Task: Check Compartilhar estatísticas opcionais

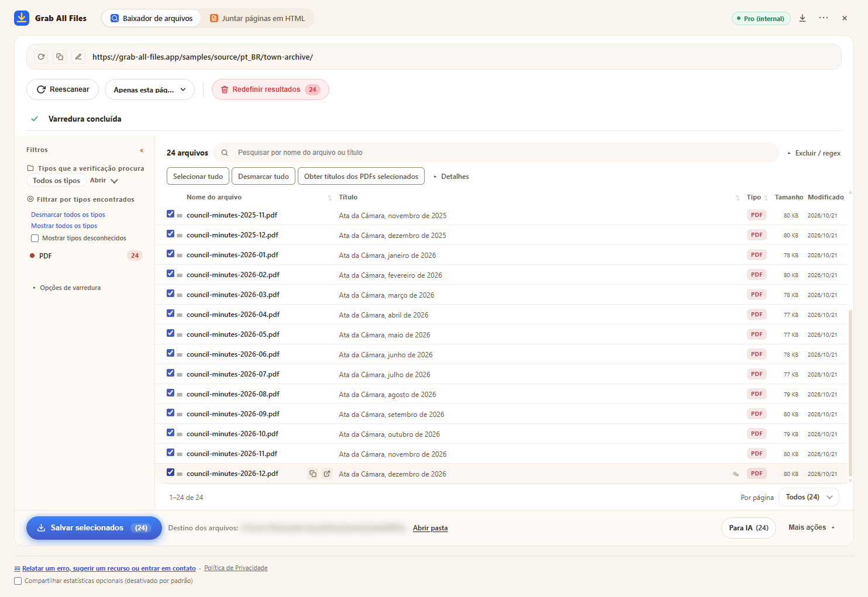Action: [x=18, y=581]
